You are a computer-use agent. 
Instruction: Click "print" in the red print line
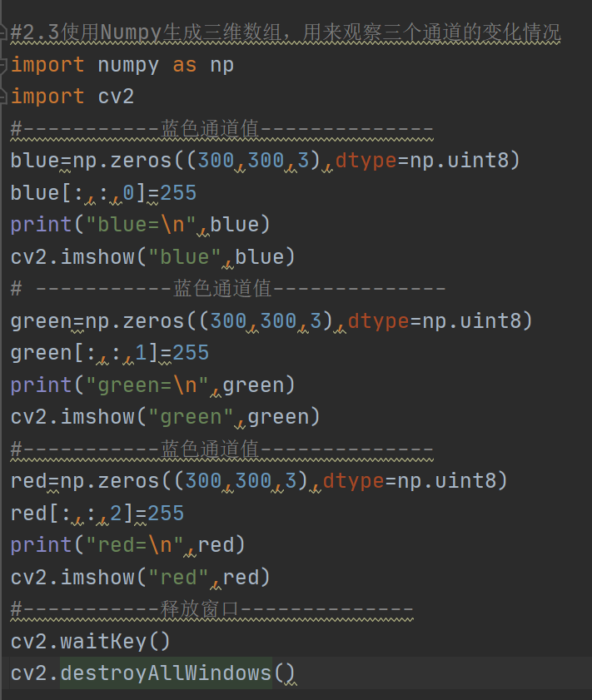pos(42,545)
